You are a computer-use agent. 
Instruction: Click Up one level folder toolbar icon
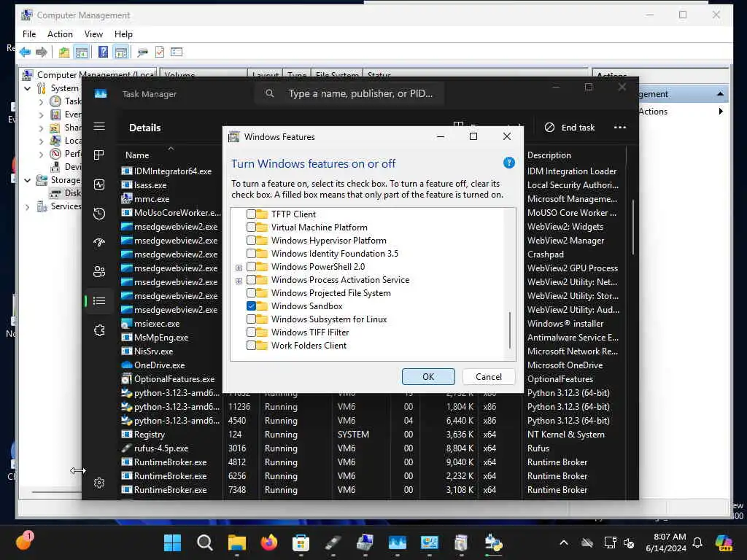tap(64, 52)
